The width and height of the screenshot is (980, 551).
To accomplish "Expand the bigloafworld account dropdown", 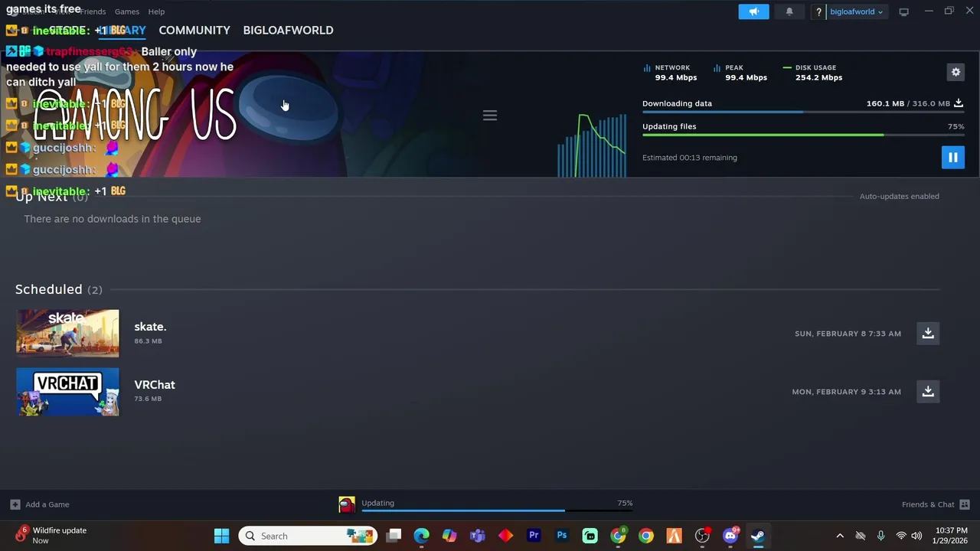I will point(857,11).
